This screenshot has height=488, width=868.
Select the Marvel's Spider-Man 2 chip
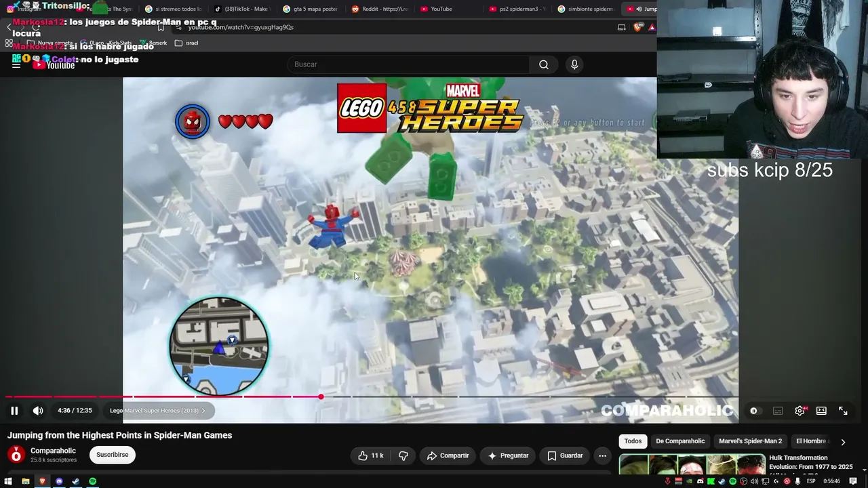coord(750,441)
